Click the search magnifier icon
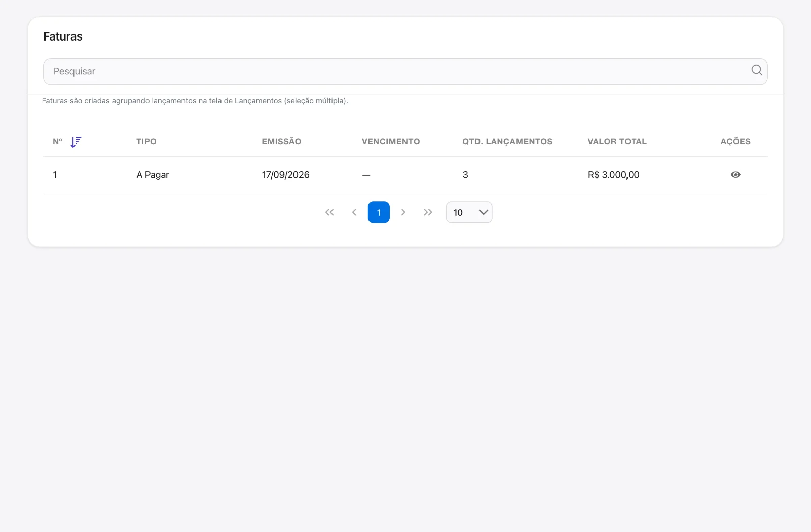The width and height of the screenshot is (811, 532). [x=756, y=70]
